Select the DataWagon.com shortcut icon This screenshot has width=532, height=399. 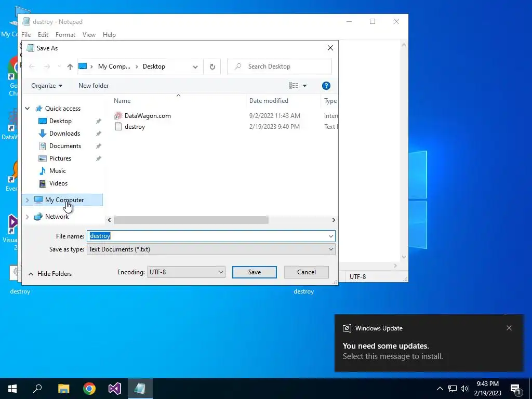(118, 116)
